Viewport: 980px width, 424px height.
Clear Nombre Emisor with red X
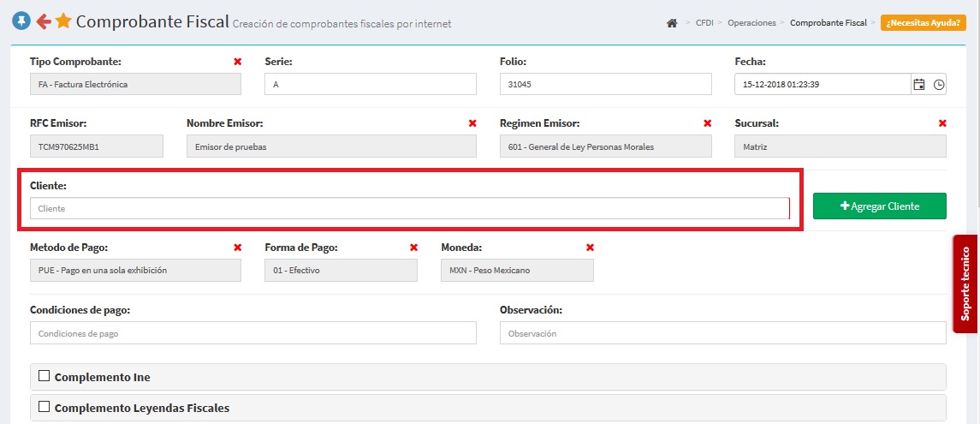pyautogui.click(x=472, y=123)
